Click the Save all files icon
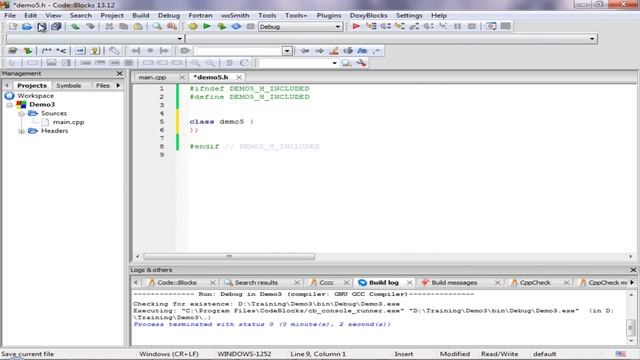This screenshot has height=360, width=640. click(56, 27)
